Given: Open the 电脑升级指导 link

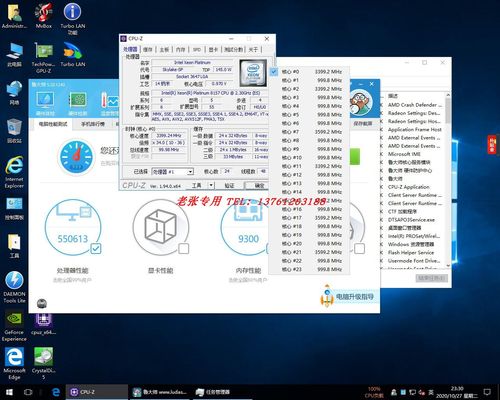Looking at the screenshot, I should (355, 296).
